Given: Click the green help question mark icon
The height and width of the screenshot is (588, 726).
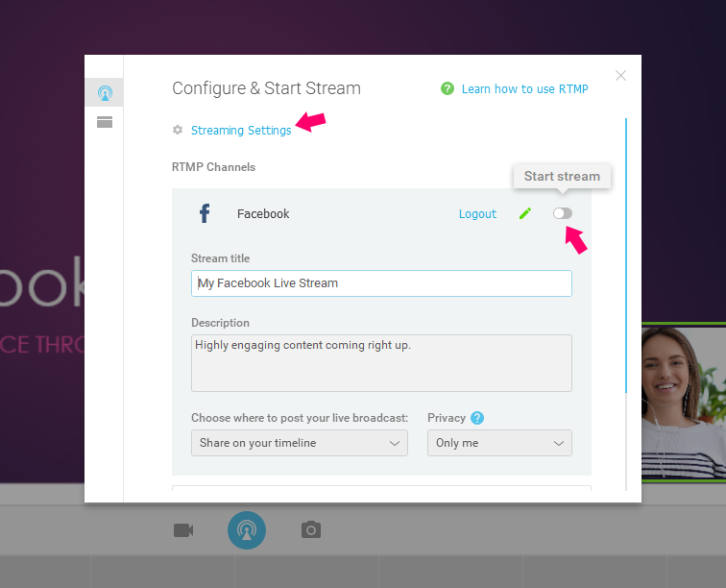Looking at the screenshot, I should click(448, 88).
